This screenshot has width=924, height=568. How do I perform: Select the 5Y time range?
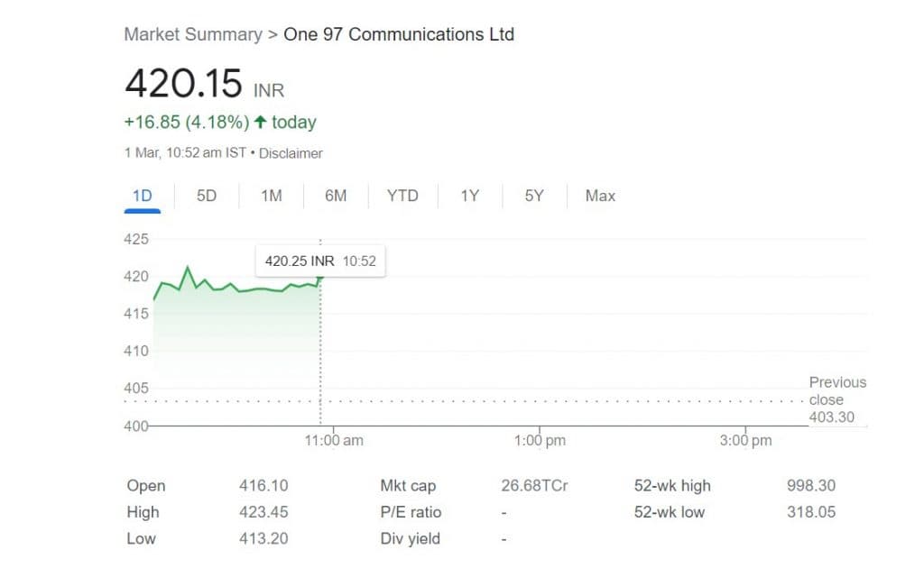pos(534,196)
